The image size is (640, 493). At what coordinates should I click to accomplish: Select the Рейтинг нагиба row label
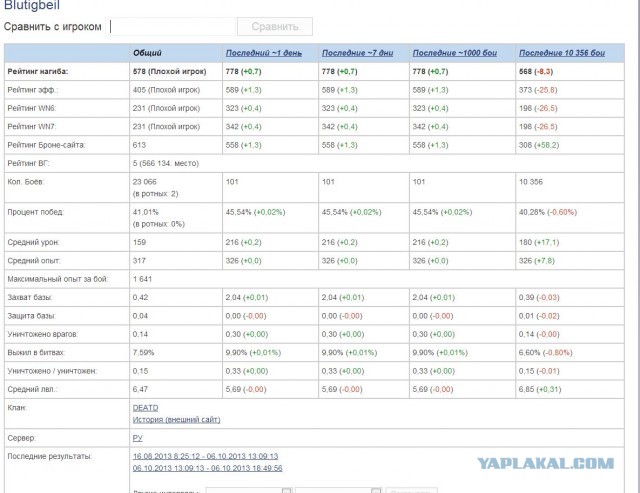pos(38,71)
